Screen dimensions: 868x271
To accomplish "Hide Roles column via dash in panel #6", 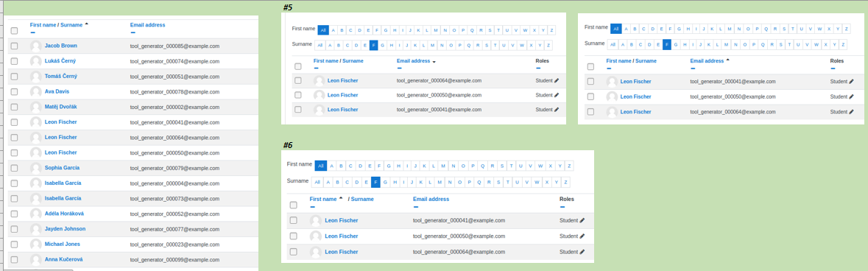I will point(562,207).
